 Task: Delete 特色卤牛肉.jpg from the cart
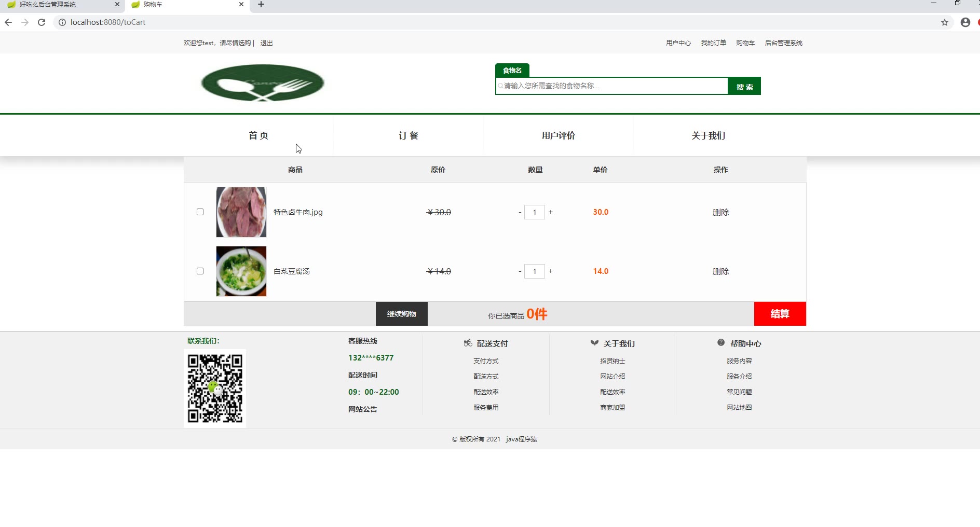click(x=721, y=212)
